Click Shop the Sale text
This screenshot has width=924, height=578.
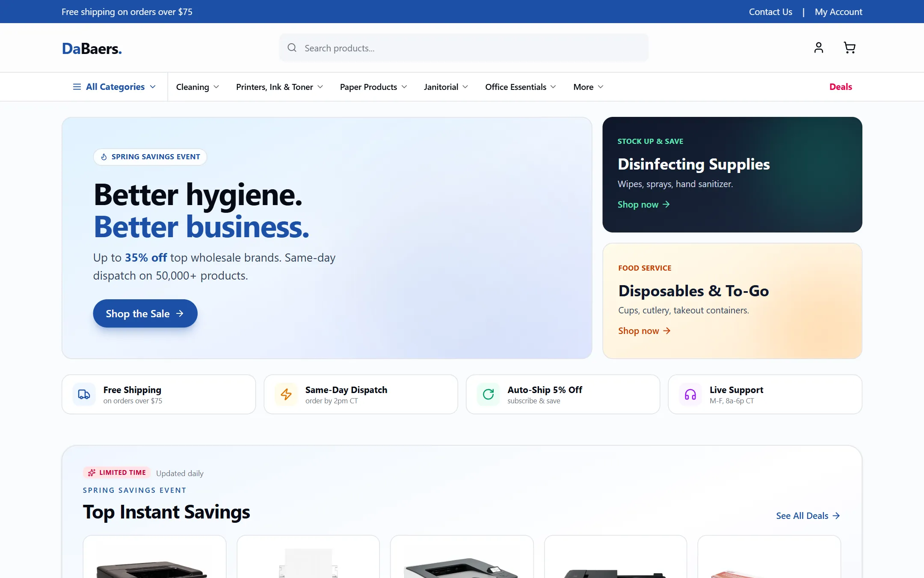[x=138, y=314]
